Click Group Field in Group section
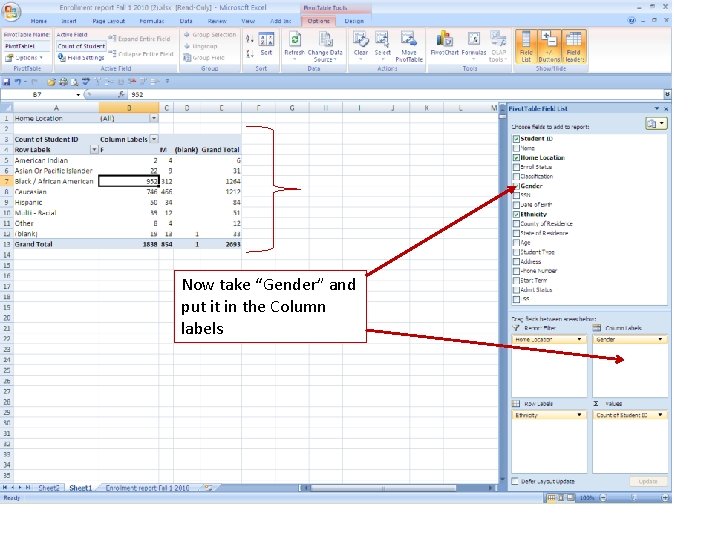This screenshot has width=720, height=540. (204, 57)
